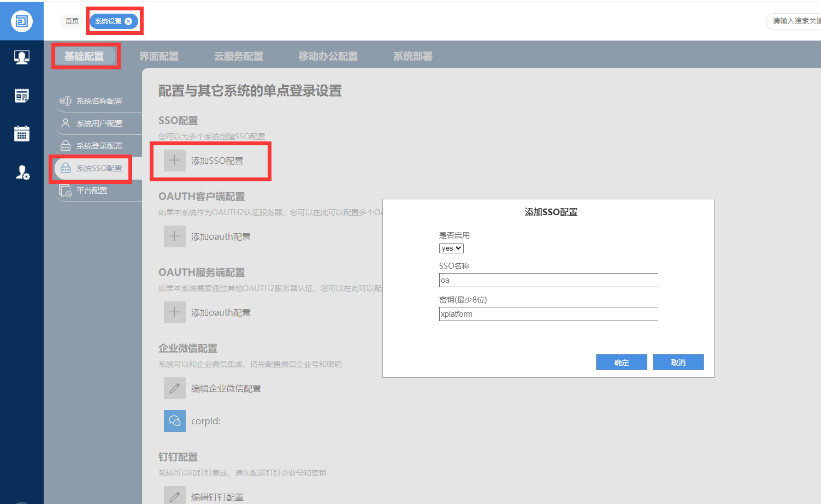Viewport: 821px width, 504px height.
Task: Open the 界面配置 tab
Action: 159,56
